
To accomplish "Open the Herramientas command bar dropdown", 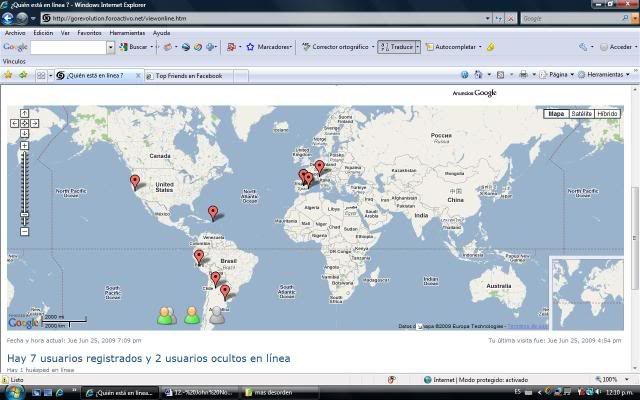I will pyautogui.click(x=604, y=75).
